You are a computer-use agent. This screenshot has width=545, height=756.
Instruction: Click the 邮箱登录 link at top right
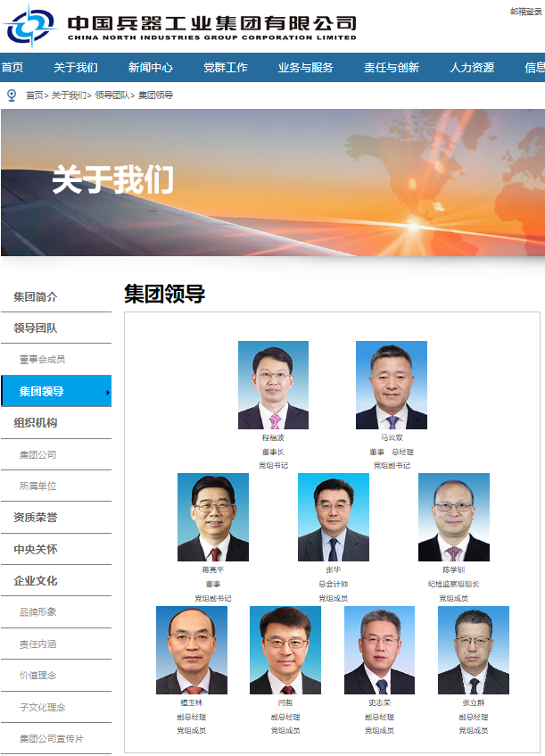pyautogui.click(x=526, y=12)
